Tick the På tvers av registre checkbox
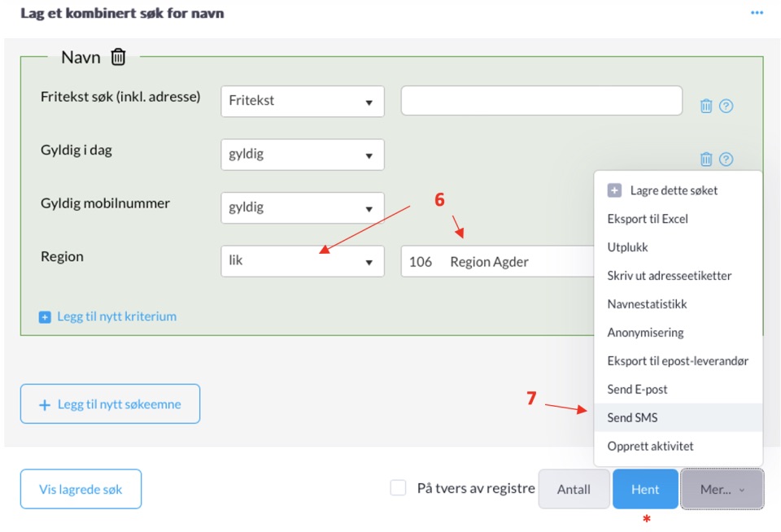 point(398,488)
